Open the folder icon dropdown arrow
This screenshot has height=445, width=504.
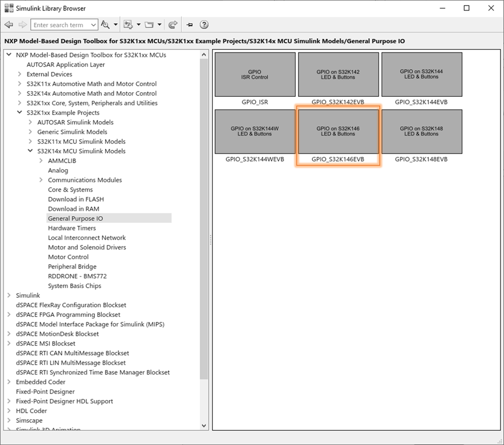click(x=159, y=25)
